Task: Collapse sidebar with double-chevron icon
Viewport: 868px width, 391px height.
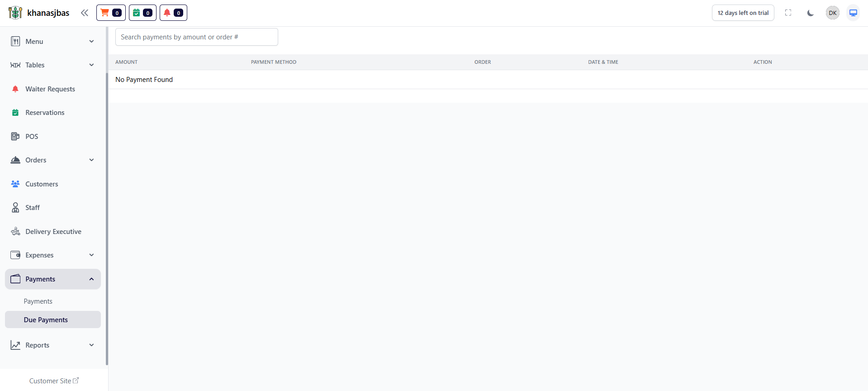Action: [85, 13]
